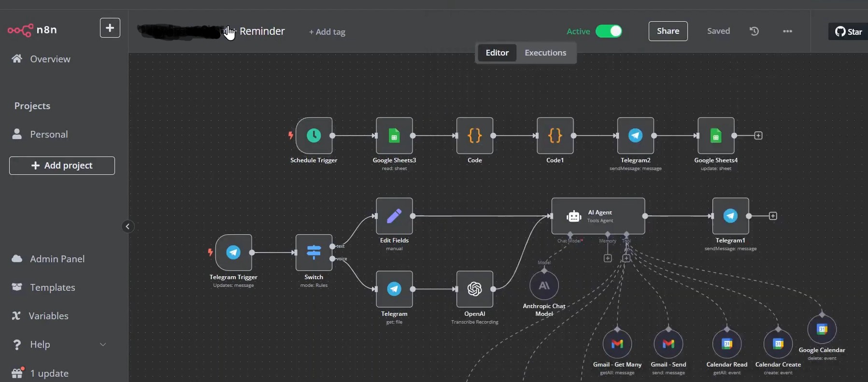This screenshot has width=868, height=382.
Task: Click the Add project button
Action: coord(62,166)
